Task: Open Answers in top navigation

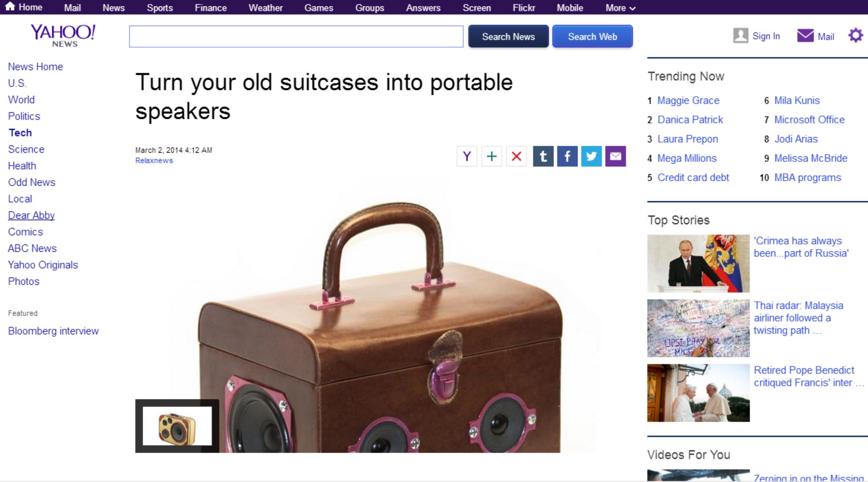Action: (x=423, y=8)
